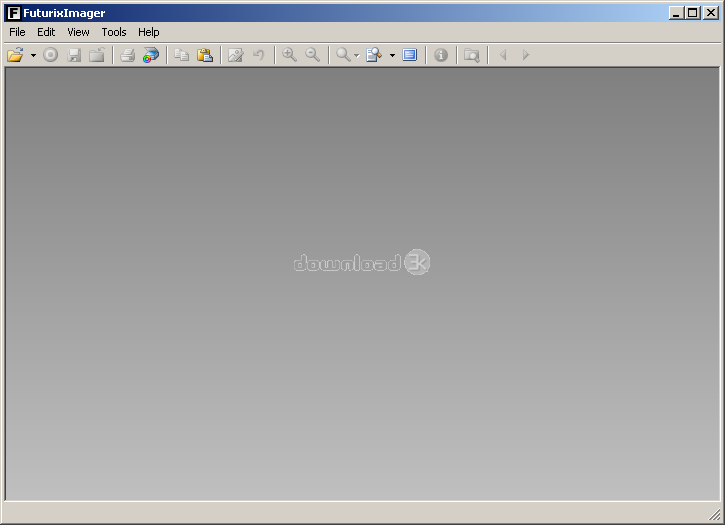Screen dimensions: 725x525
Task: Click the Save floppy disk icon
Action: click(74, 55)
